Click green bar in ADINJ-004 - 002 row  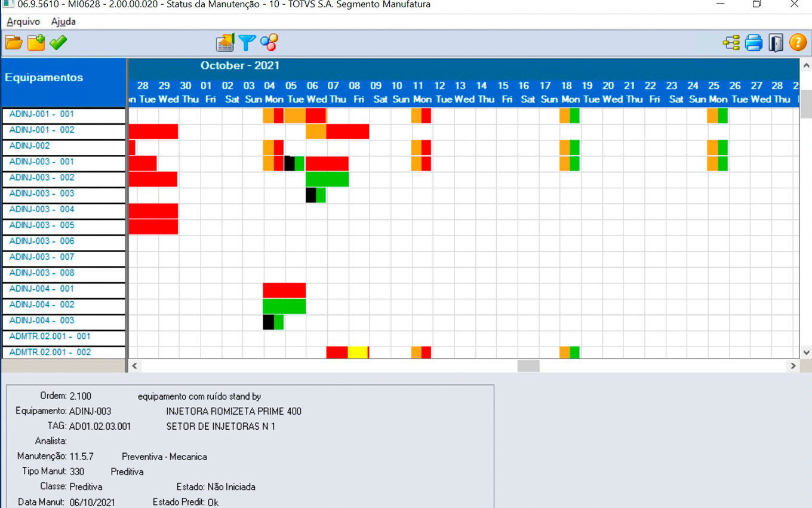pyautogui.click(x=284, y=306)
